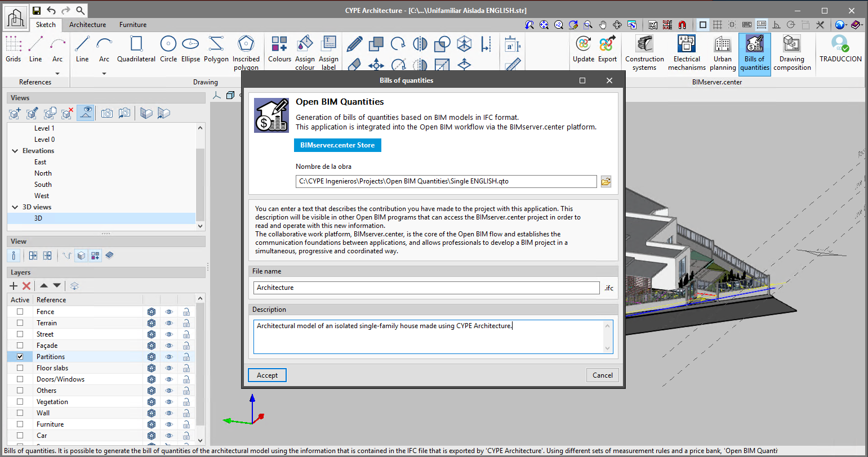Click the undo arrow in title bar
This screenshot has height=457, width=868.
point(51,10)
